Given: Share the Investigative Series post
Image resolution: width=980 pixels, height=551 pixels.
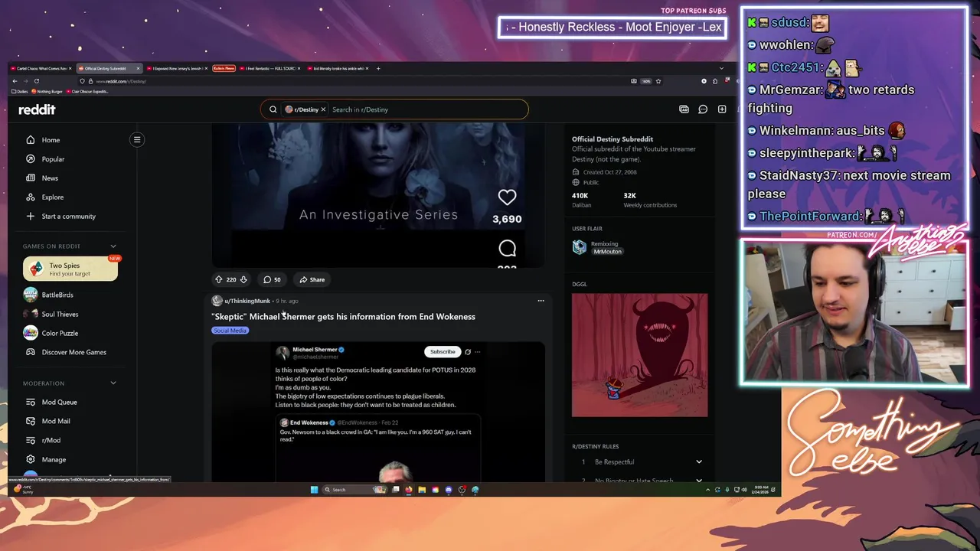Looking at the screenshot, I should (312, 279).
